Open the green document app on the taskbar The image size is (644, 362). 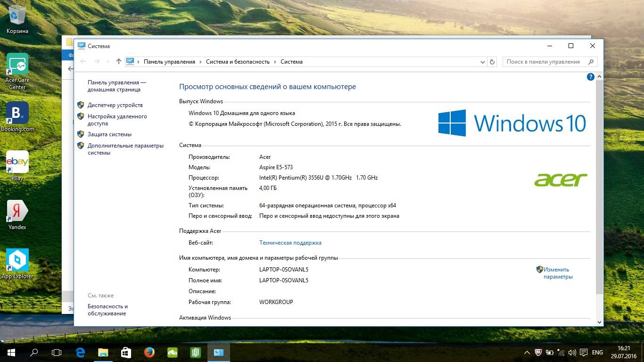pos(195,352)
